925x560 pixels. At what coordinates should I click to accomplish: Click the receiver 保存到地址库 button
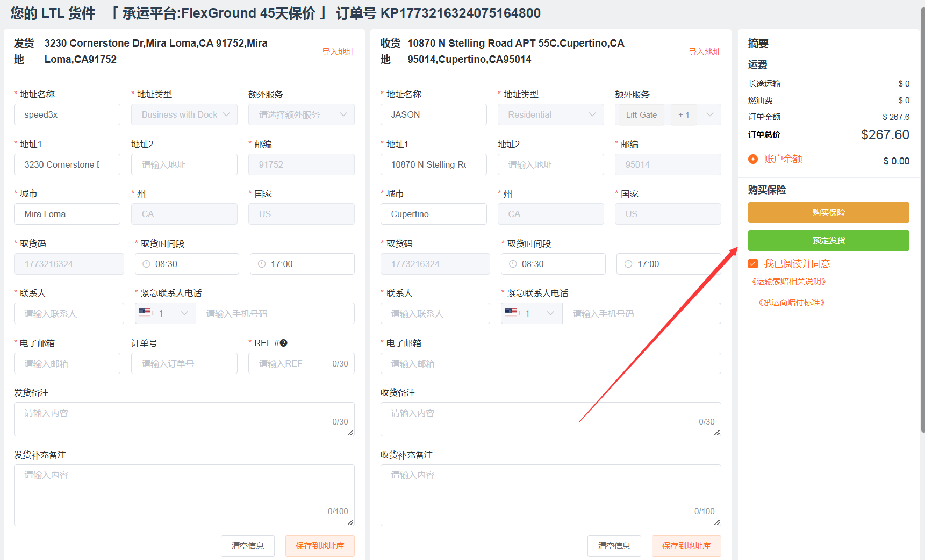[686, 546]
